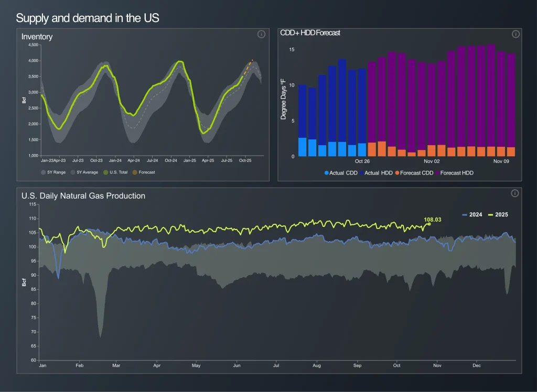Click the Supply and demand in the US heading
The height and width of the screenshot is (392, 537).
point(88,18)
